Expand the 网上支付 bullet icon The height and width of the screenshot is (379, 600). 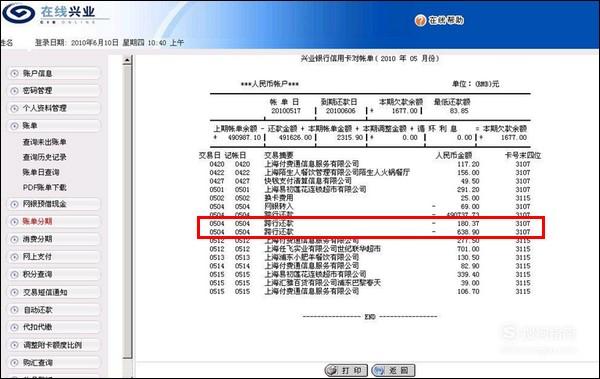[x=15, y=257]
